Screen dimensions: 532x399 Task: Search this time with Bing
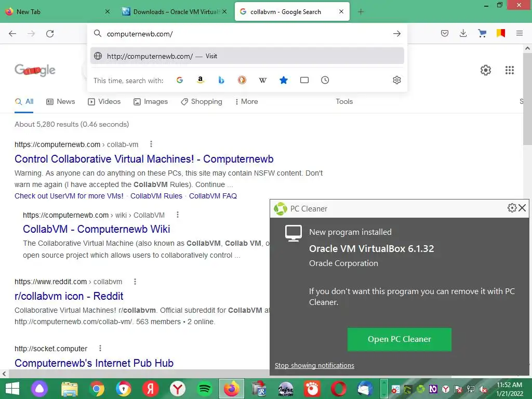pyautogui.click(x=221, y=80)
